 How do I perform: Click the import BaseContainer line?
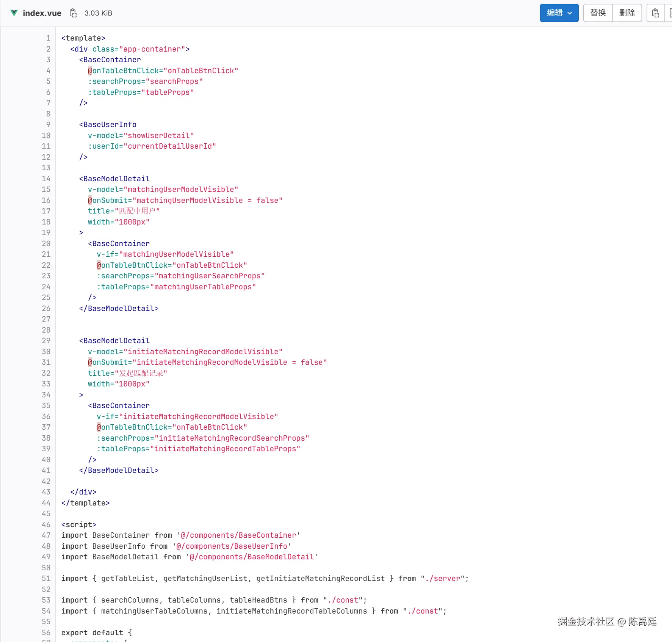(181, 535)
